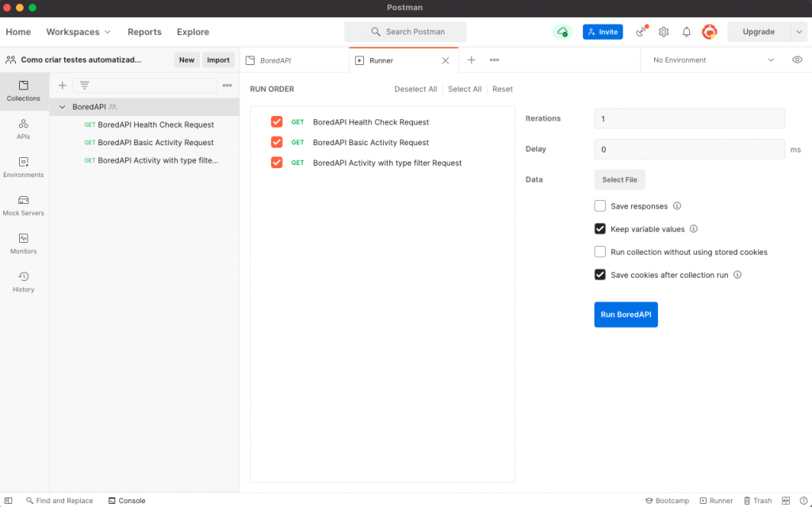Disable the Keep variable values option

coord(599,229)
